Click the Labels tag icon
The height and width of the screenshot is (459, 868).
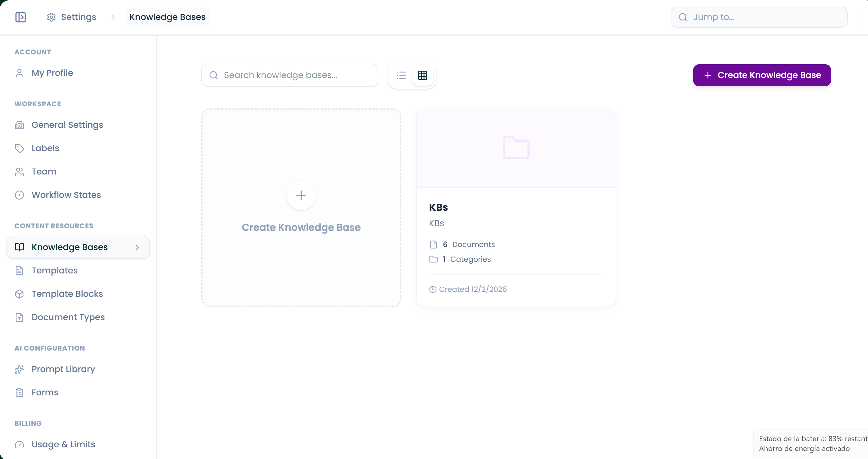[20, 148]
